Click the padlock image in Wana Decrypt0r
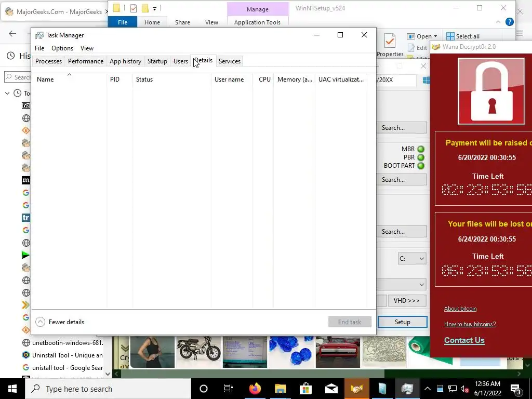The image size is (532, 399). point(491,91)
